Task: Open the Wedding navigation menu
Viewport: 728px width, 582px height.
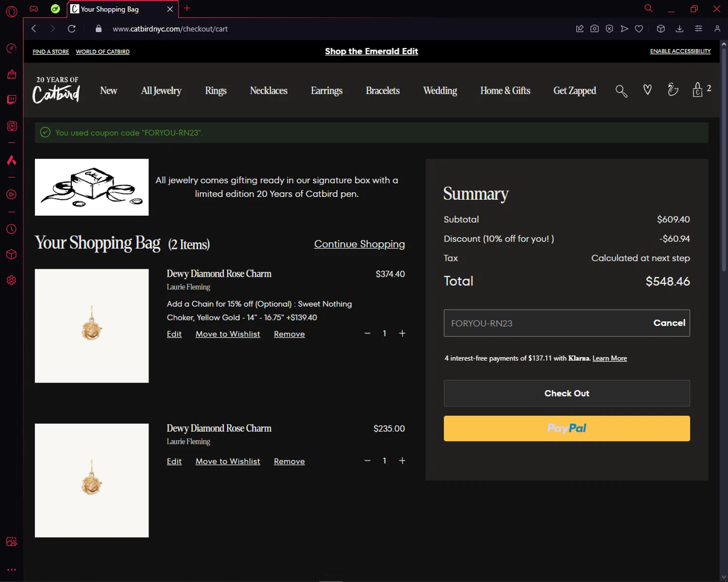Action: tap(440, 91)
